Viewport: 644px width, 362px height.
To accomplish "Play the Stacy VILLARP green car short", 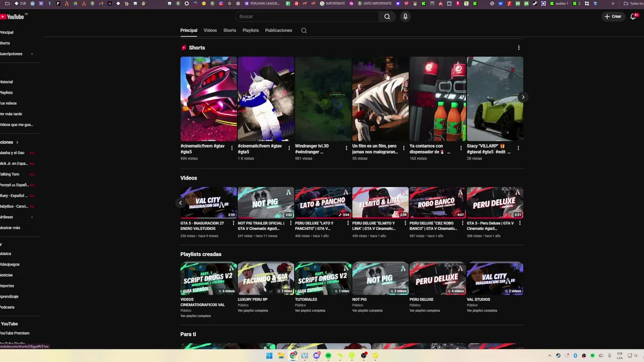I will pyautogui.click(x=495, y=99).
